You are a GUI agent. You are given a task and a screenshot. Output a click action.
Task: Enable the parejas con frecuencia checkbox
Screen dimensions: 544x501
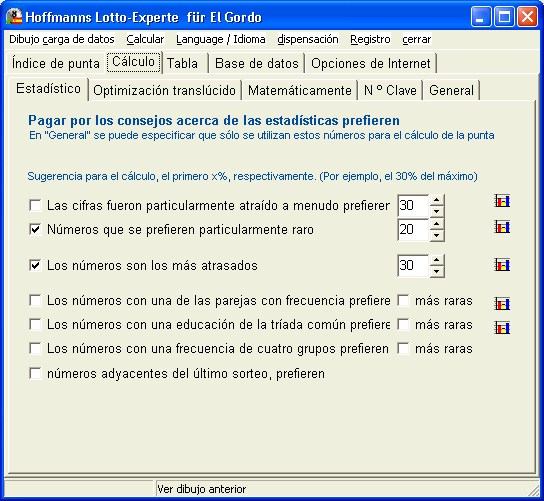pos(35,300)
